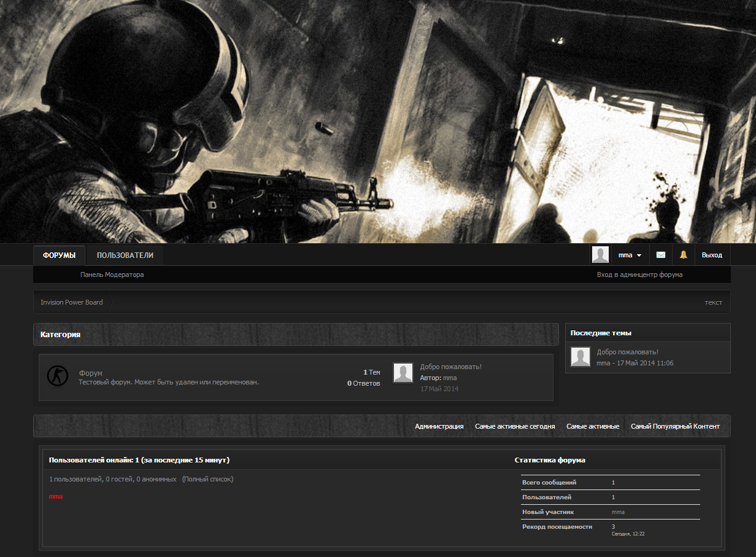Open Вход в админцентр форума link
The height and width of the screenshot is (557, 756).
[x=639, y=275]
